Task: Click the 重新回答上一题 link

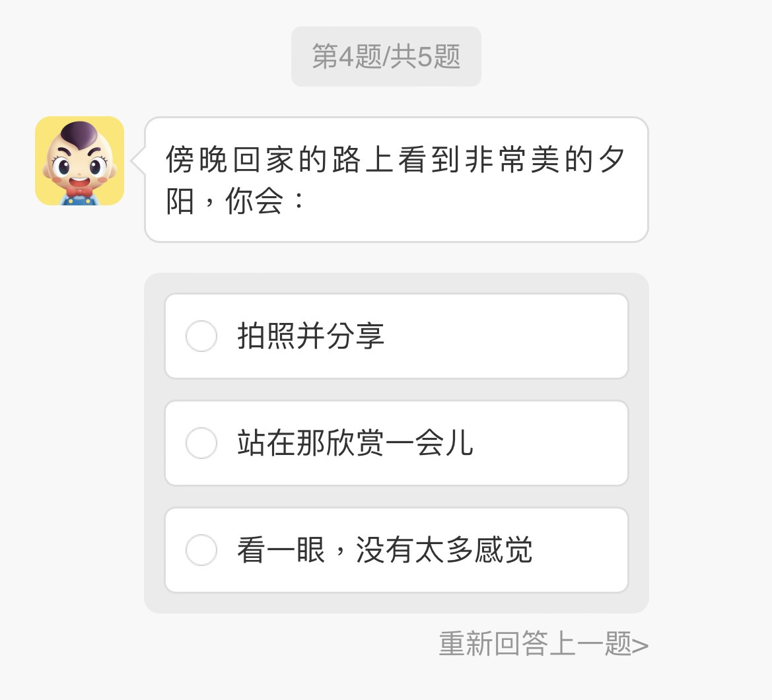Action: point(535,644)
